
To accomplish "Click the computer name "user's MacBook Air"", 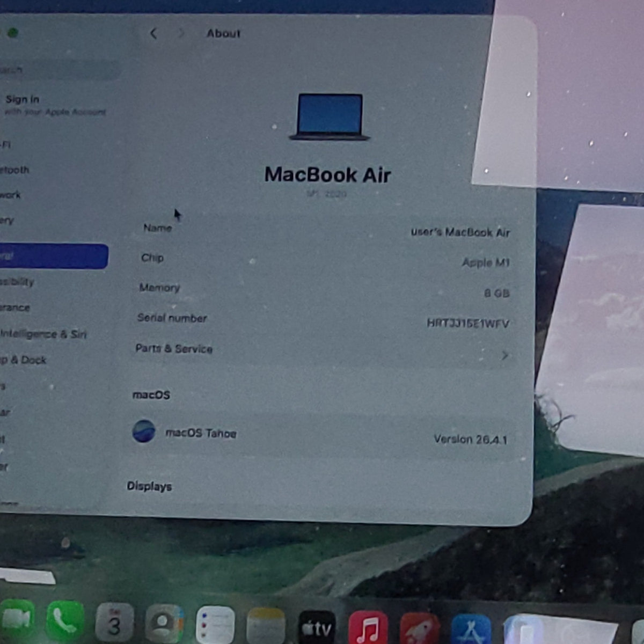I will [460, 232].
